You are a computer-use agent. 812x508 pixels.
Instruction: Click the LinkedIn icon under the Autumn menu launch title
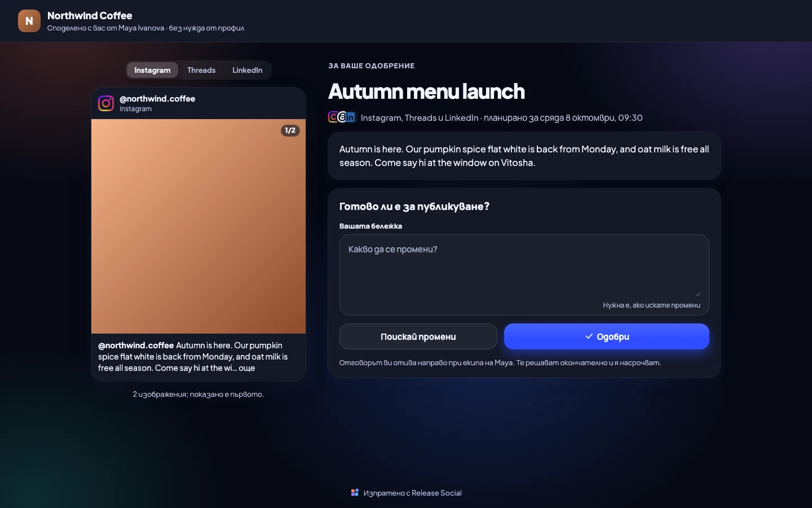point(350,117)
